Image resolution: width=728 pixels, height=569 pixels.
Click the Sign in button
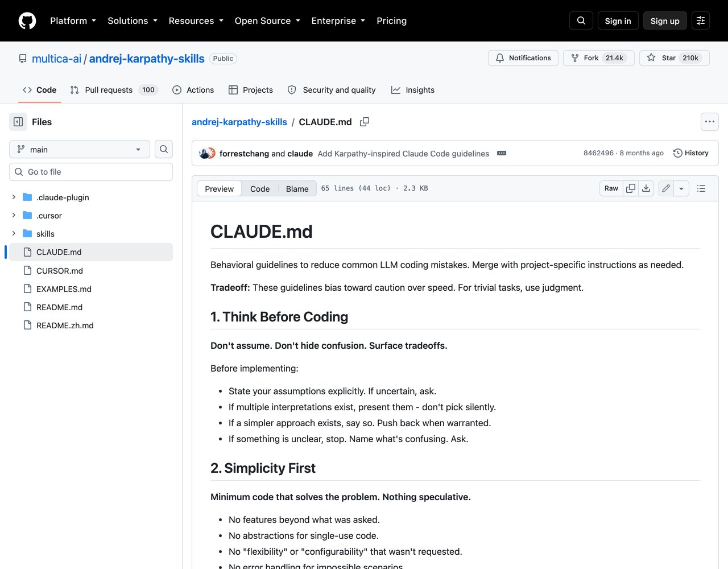(x=618, y=20)
